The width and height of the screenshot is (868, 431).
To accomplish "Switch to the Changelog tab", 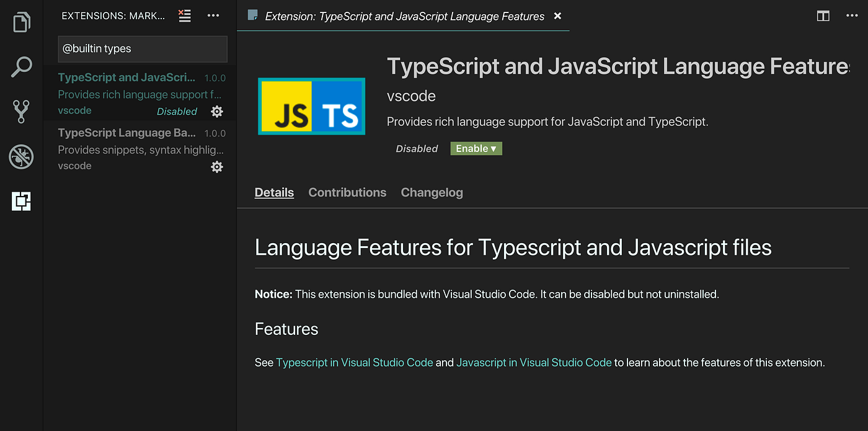I will (432, 192).
